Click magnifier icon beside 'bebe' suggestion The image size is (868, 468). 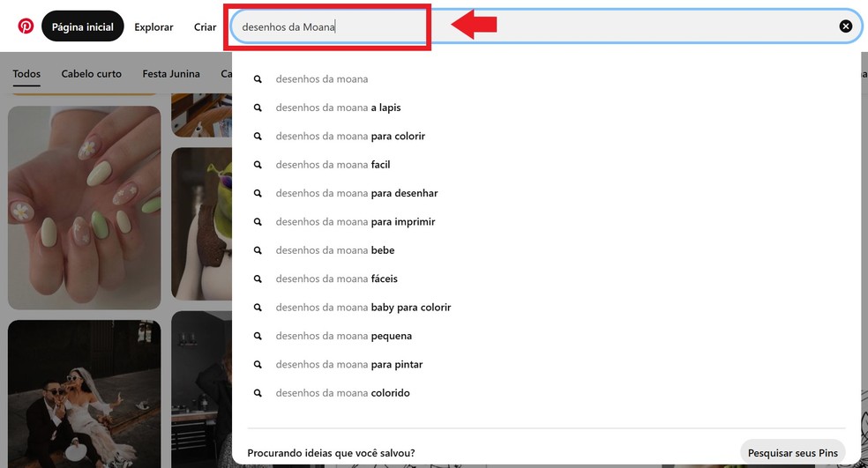pos(258,250)
